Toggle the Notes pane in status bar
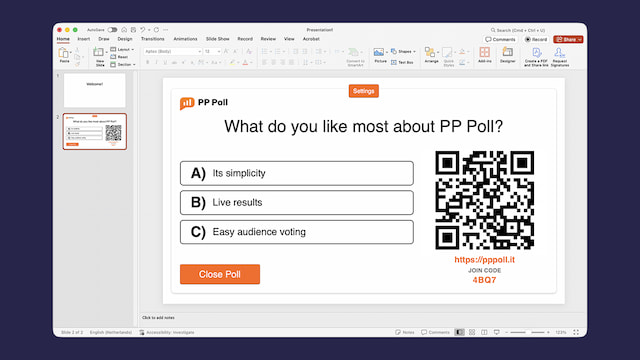Image resolution: width=640 pixels, height=360 pixels. coord(404,332)
